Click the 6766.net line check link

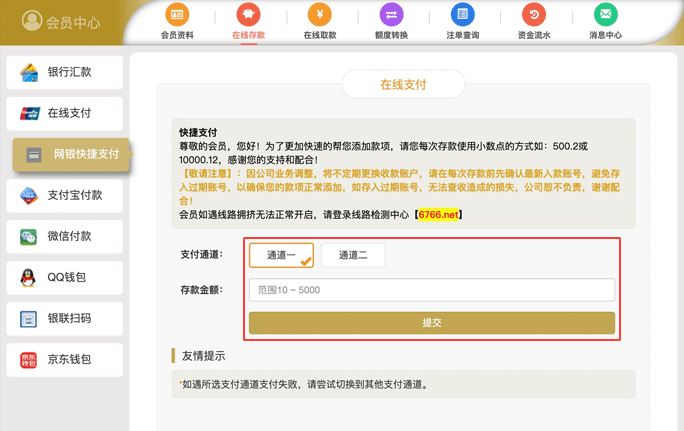click(x=438, y=214)
